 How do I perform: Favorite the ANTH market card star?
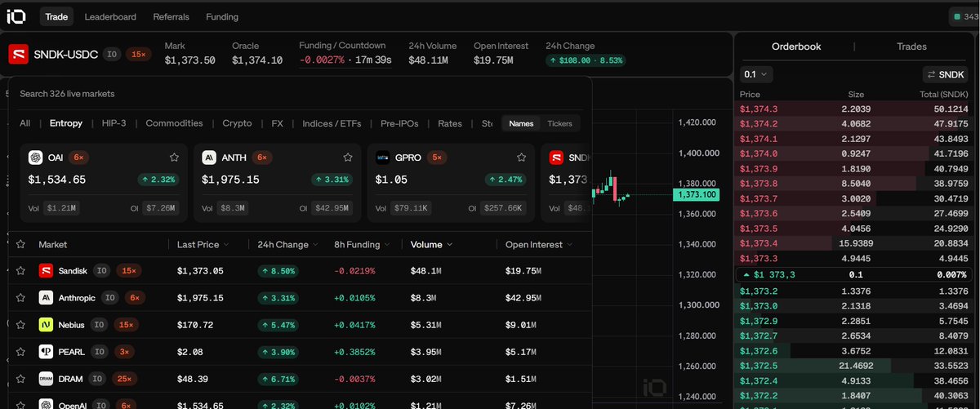(348, 158)
